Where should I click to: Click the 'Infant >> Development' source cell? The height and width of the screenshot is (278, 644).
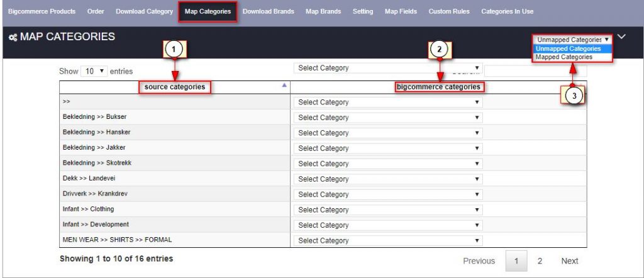tap(175, 225)
